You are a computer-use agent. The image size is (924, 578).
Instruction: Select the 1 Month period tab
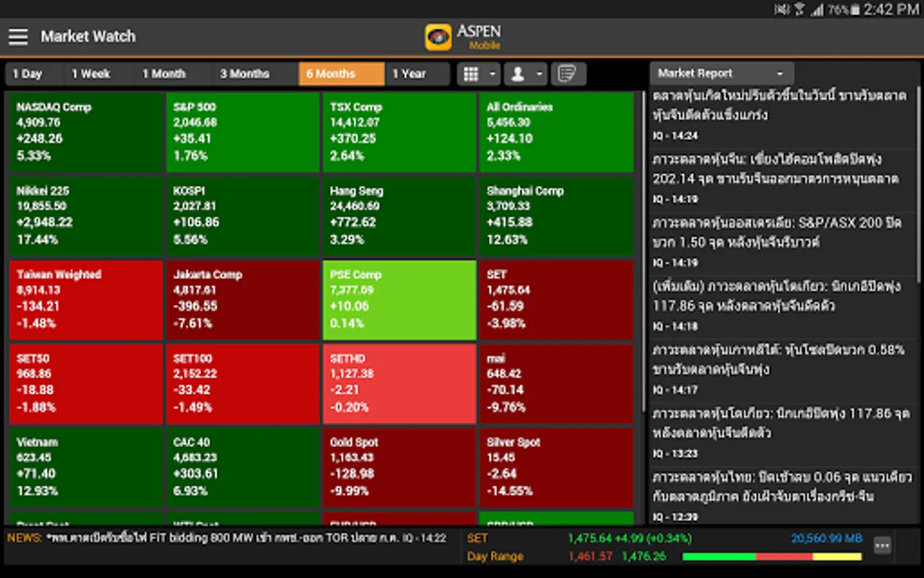173,74
